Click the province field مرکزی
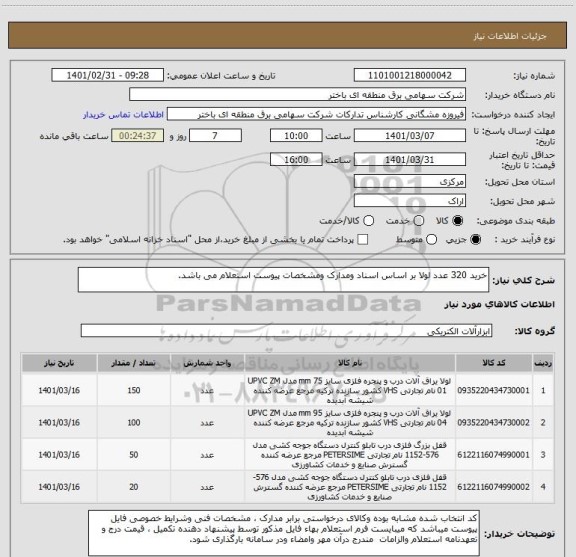 point(410,182)
